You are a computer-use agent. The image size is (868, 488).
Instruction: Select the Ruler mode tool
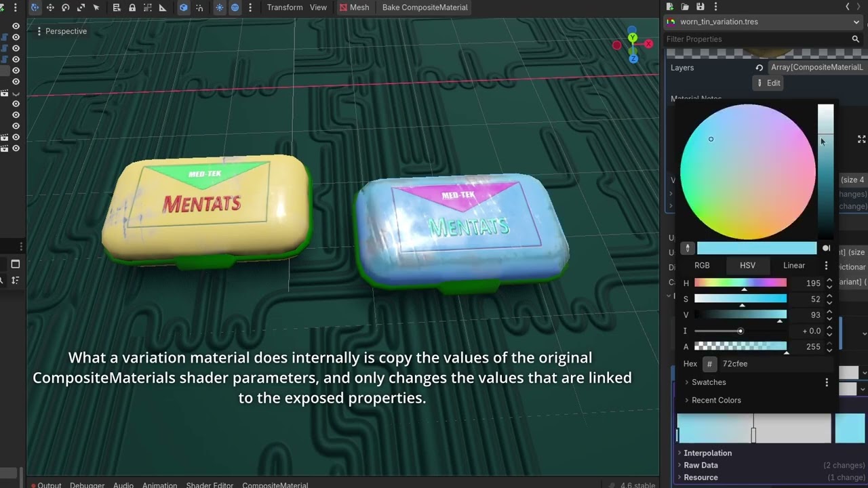coord(163,7)
